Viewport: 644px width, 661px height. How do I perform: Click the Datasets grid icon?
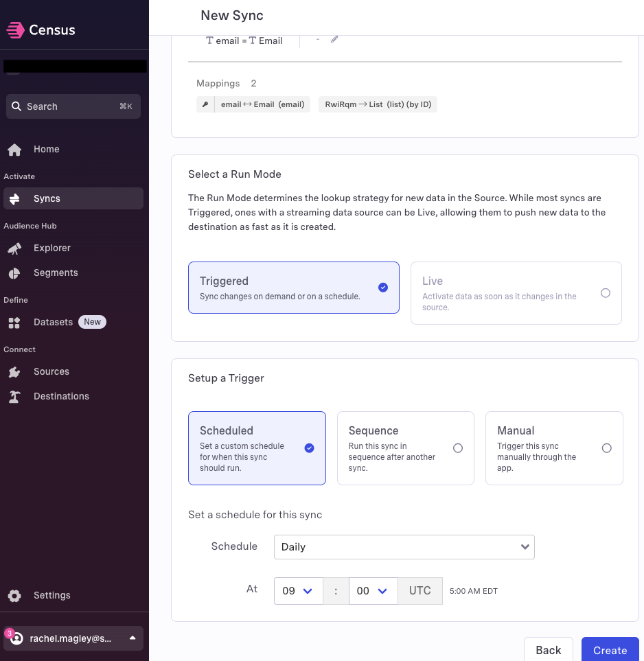pos(14,323)
